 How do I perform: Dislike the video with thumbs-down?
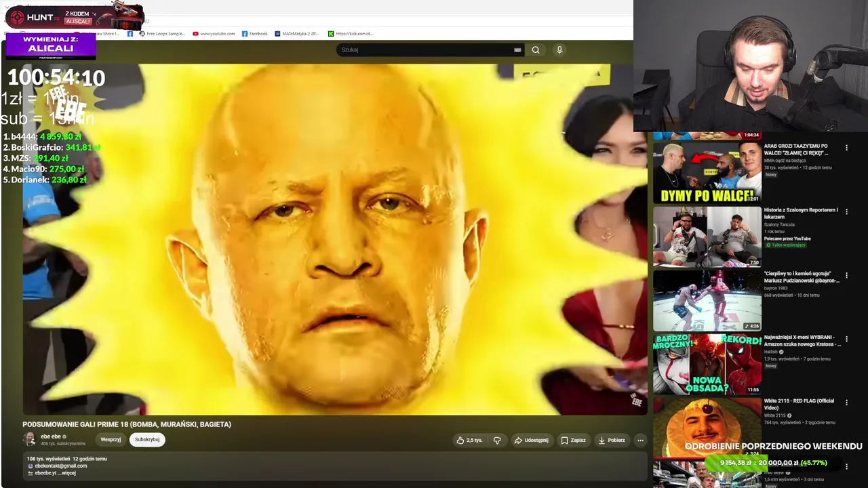tap(497, 440)
